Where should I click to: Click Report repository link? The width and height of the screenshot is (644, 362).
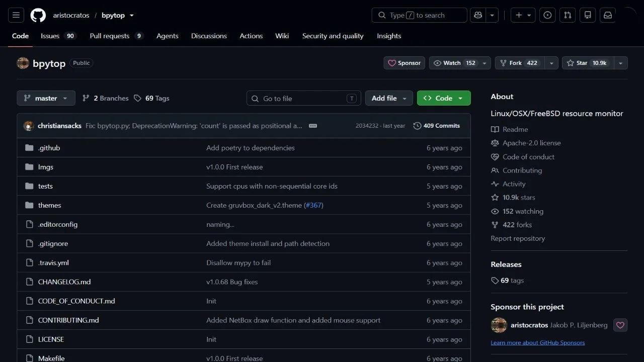coord(518,238)
